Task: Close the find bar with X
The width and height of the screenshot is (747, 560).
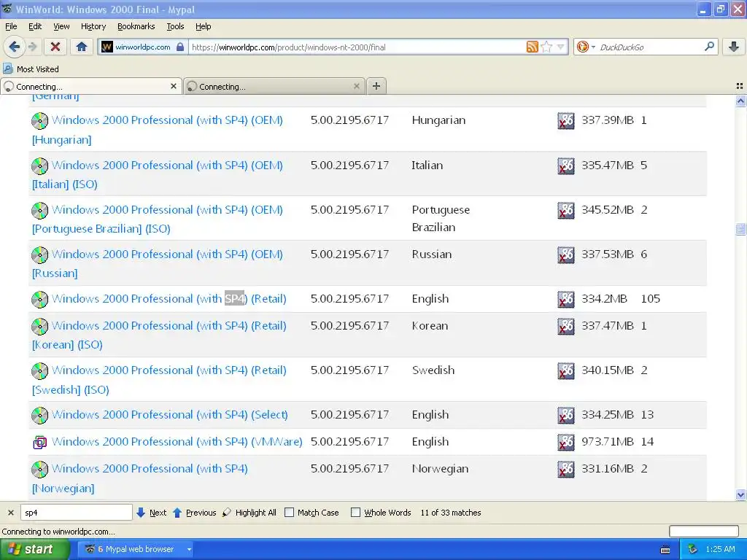Action: (10, 513)
